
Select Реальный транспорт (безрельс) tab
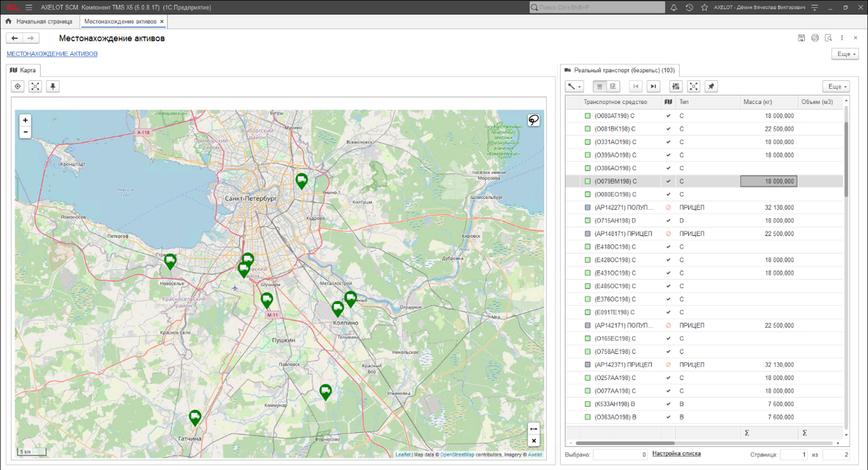pos(620,70)
